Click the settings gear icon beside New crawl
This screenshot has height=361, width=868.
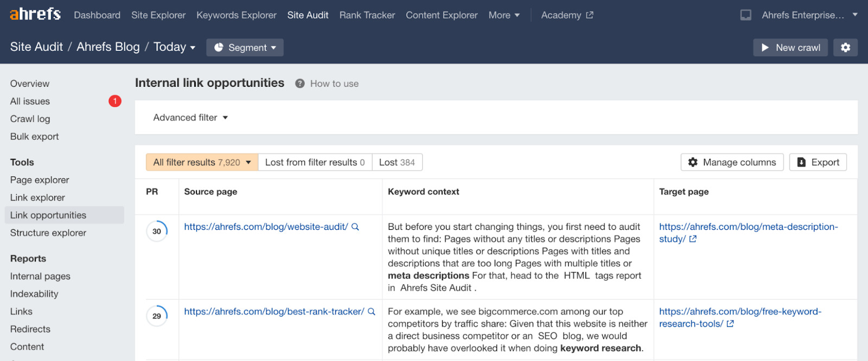point(845,48)
